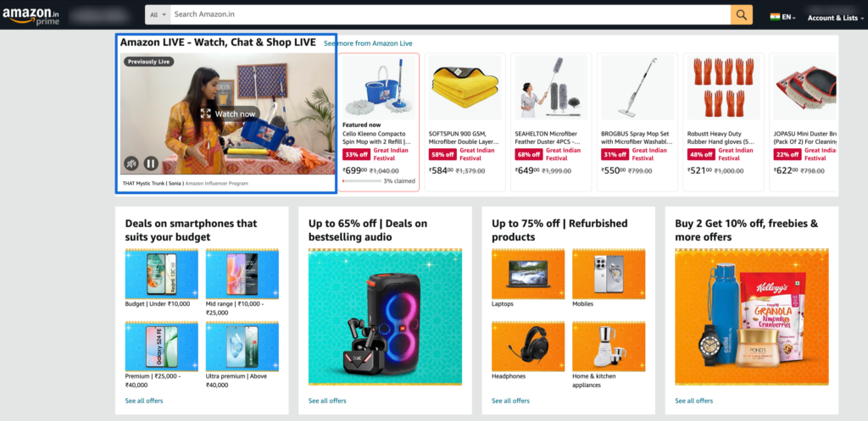The height and width of the screenshot is (421, 868).
Task: Open the All search category dropdown
Action: click(x=158, y=14)
